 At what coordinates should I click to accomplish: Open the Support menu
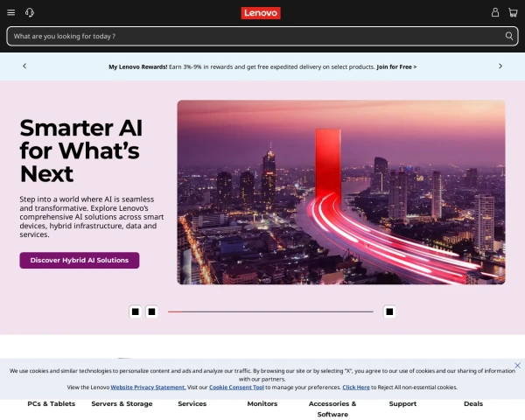pyautogui.click(x=402, y=404)
